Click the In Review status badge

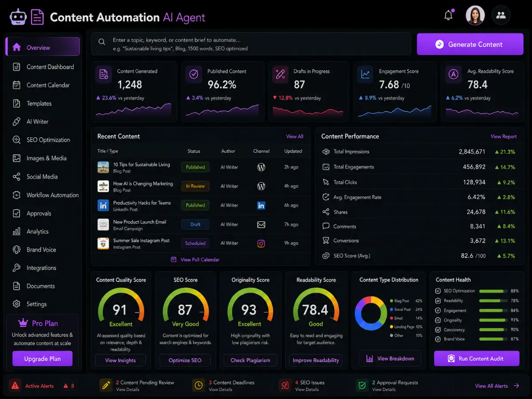[x=195, y=186]
